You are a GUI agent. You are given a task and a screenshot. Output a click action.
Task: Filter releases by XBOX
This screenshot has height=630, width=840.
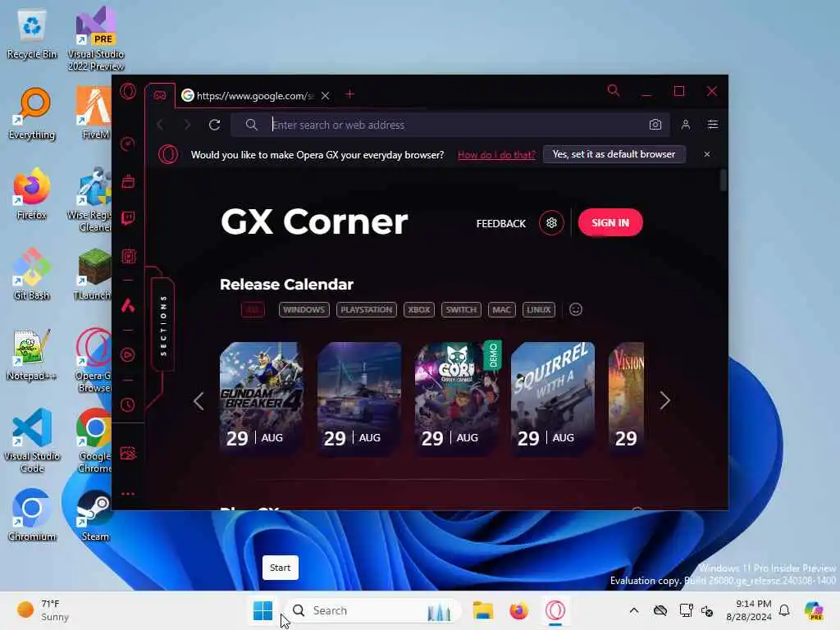tap(419, 309)
